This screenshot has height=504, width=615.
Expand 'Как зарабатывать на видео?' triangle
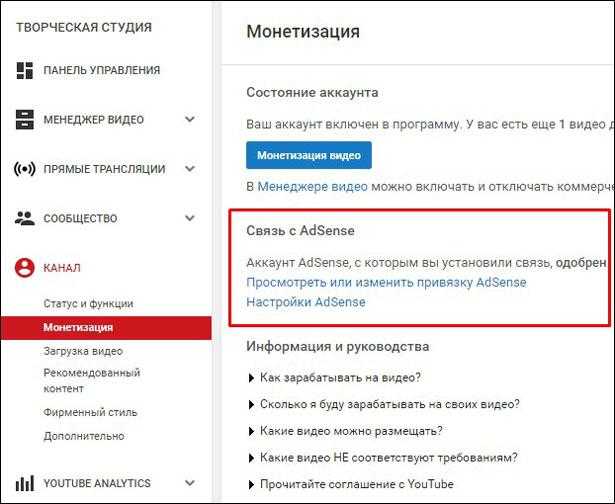click(251, 378)
